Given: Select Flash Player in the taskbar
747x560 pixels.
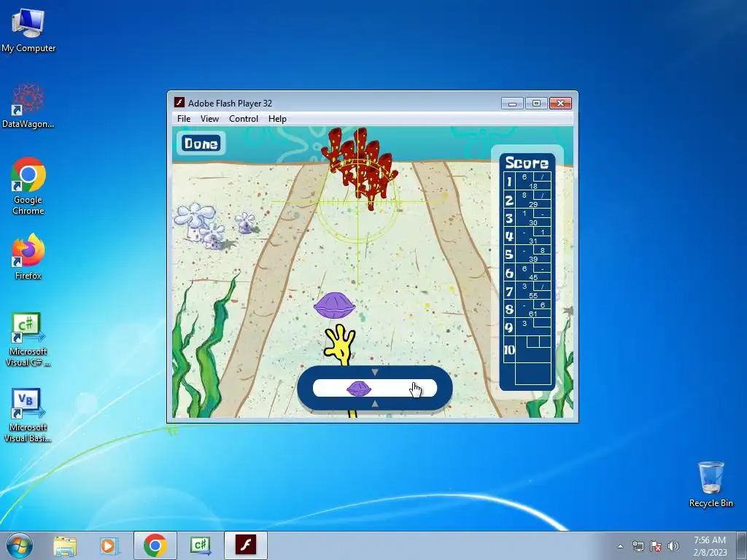Looking at the screenshot, I should click(x=246, y=545).
